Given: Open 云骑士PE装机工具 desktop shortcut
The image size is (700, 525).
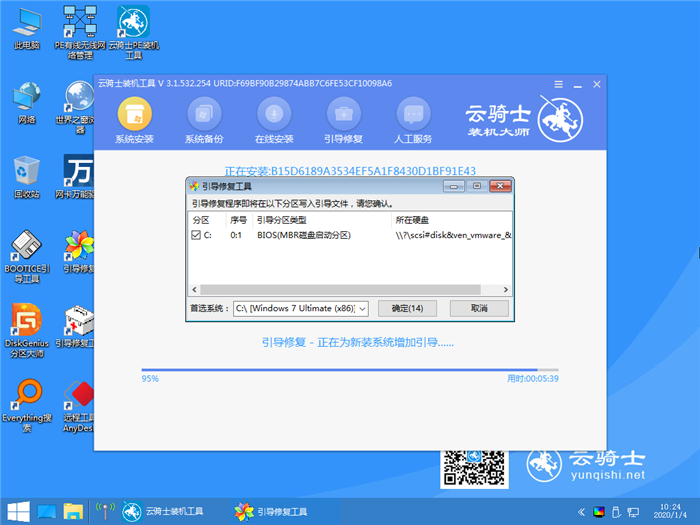Looking at the screenshot, I should [x=133, y=33].
